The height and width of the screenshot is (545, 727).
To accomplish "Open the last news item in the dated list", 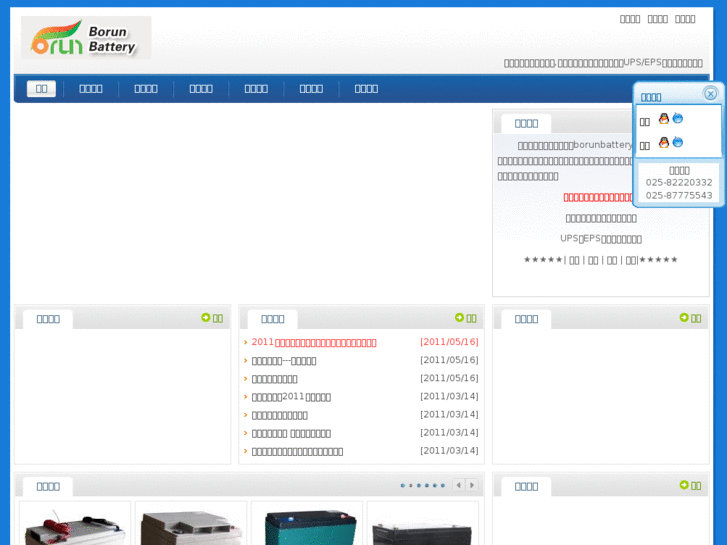I will pyautogui.click(x=297, y=451).
